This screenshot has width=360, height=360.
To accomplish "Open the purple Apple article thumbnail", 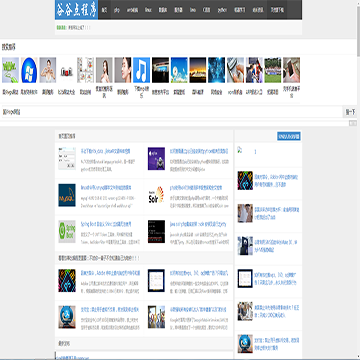I will point(156,158).
